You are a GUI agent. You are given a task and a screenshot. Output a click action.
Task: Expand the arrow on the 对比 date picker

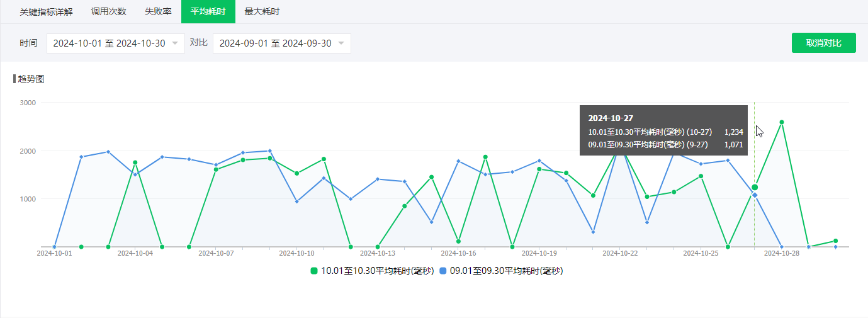click(341, 43)
